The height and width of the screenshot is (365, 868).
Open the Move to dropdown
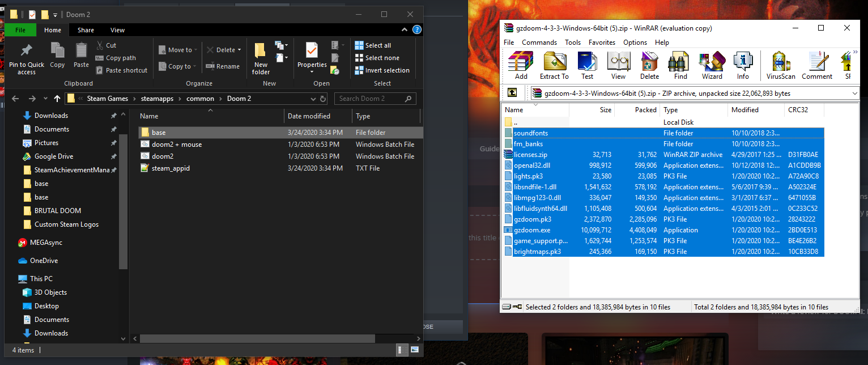[x=178, y=50]
